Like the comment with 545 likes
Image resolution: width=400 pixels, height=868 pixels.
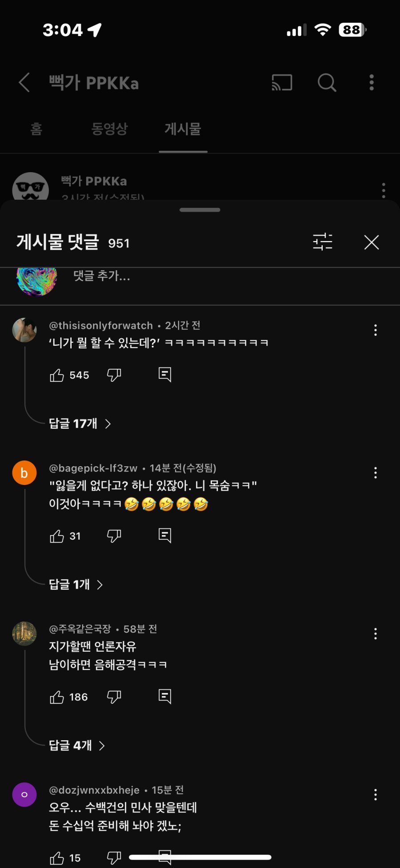pyautogui.click(x=57, y=375)
